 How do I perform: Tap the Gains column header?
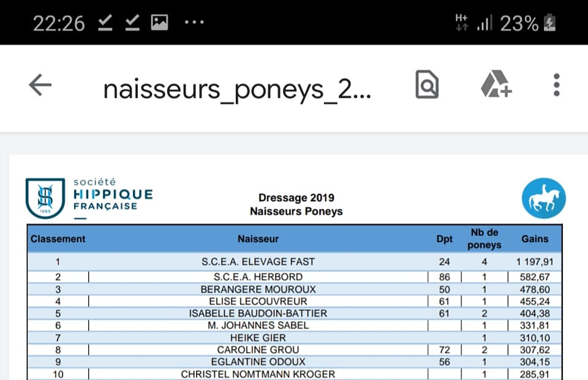click(x=535, y=239)
